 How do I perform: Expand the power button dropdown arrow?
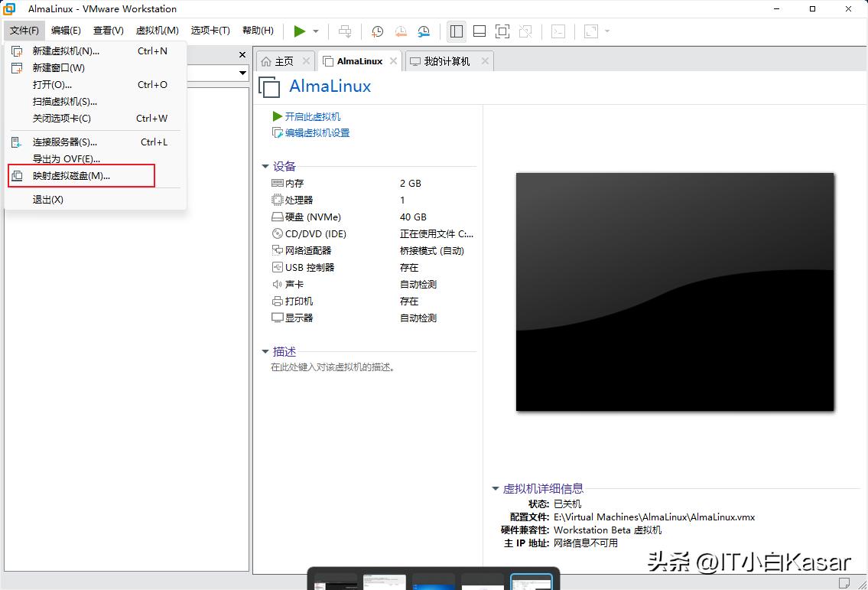point(315,31)
